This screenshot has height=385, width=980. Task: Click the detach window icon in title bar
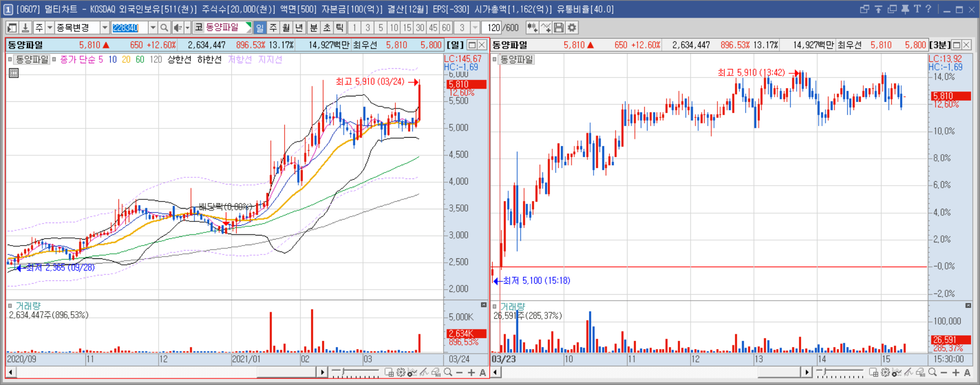point(864,9)
